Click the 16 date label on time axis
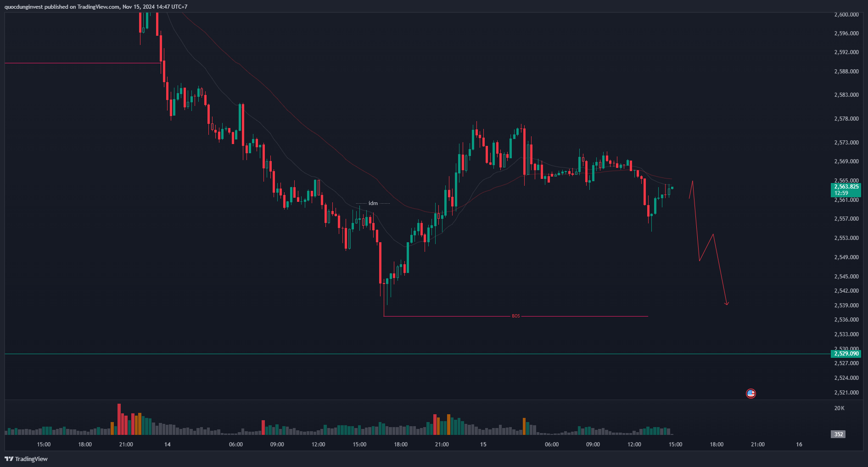 click(x=799, y=445)
